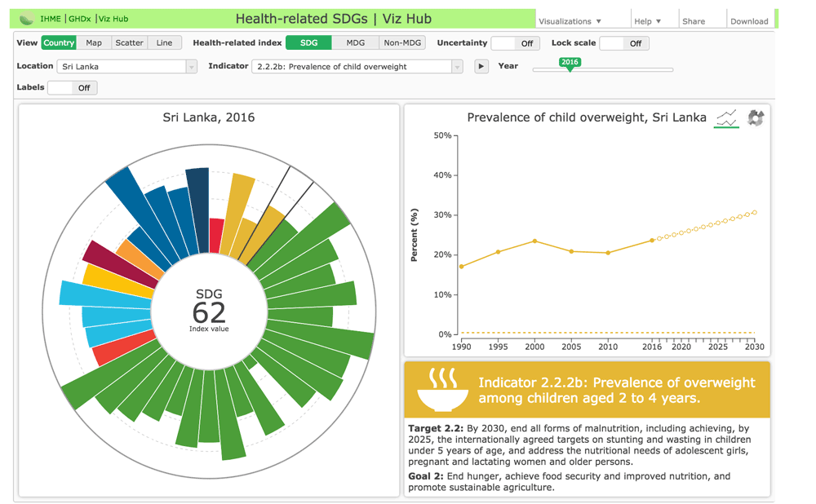The image size is (816, 504).
Task: Toggle the Labels switch
Action: coord(73,87)
